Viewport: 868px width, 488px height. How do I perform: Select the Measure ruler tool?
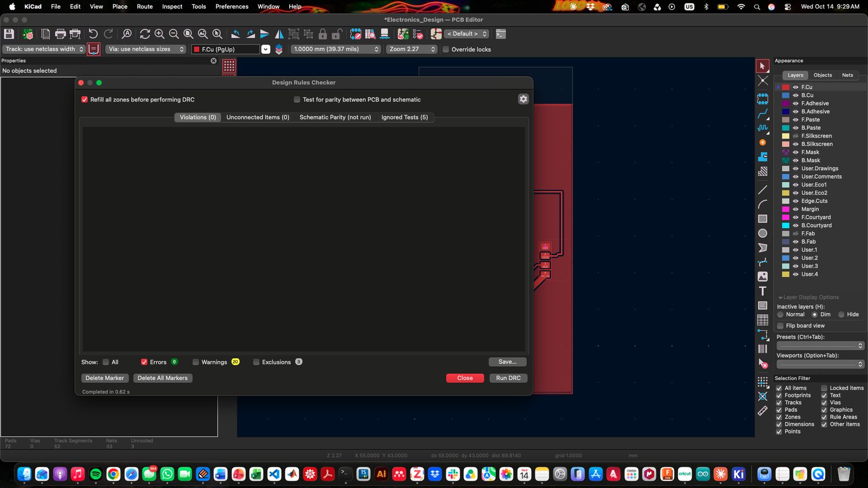(x=763, y=411)
